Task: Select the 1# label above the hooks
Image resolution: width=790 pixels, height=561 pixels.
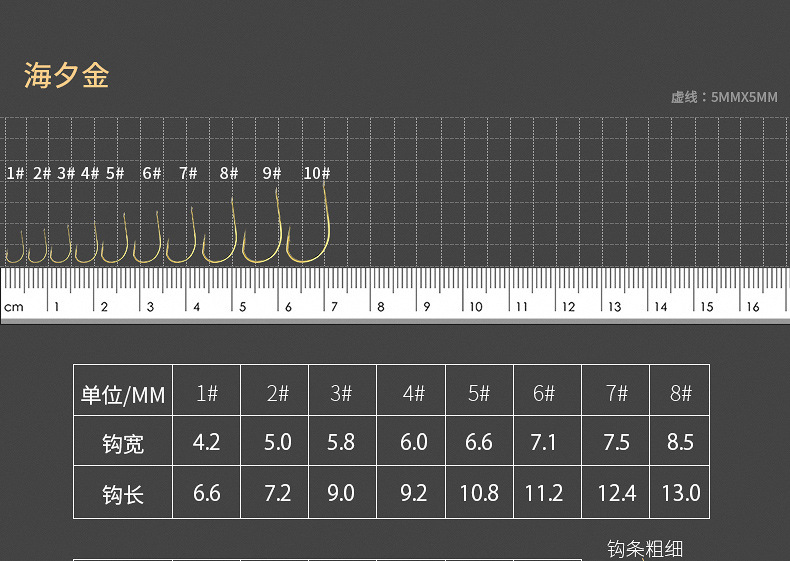Action: pyautogui.click(x=16, y=173)
